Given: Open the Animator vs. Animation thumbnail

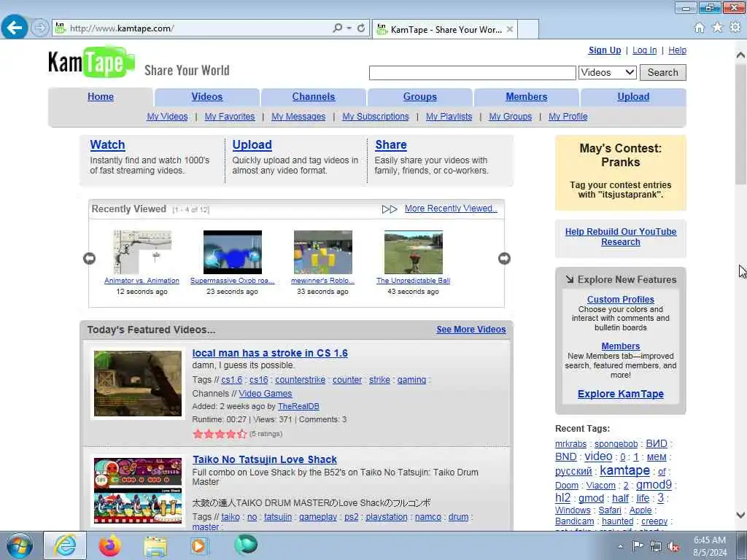Looking at the screenshot, I should (x=142, y=252).
